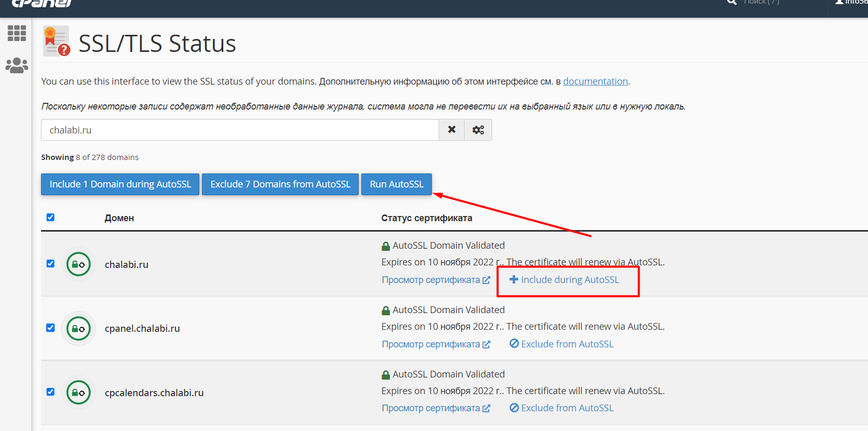Click AutoSSL Domain Validated status for cpanel.chalabi.ru
The height and width of the screenshot is (431, 868).
443,310
